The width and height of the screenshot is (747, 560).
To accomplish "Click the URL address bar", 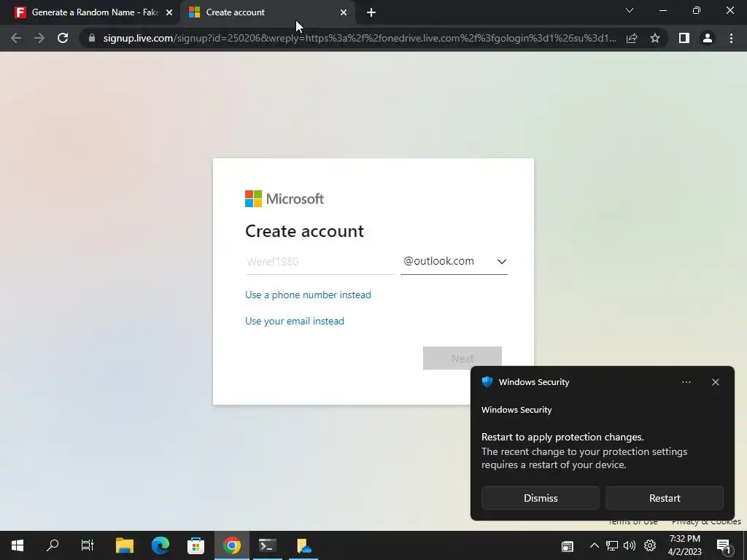I will pos(359,38).
